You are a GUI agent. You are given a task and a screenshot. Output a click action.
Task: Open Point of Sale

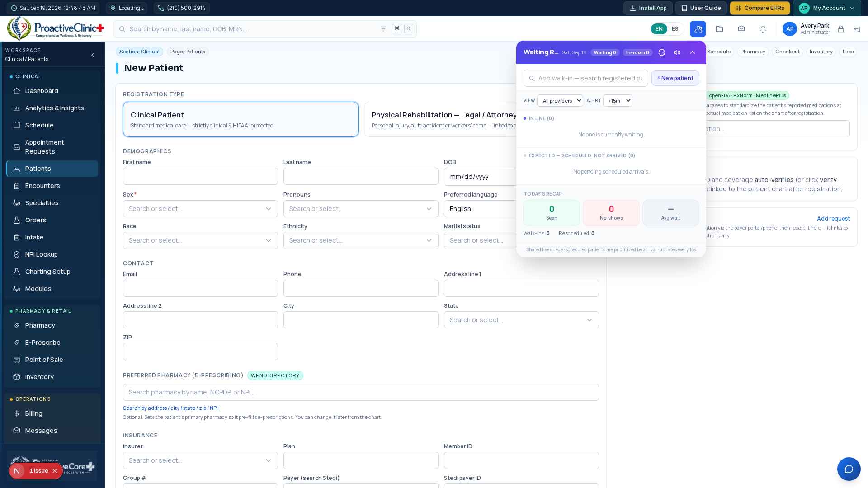(52, 360)
